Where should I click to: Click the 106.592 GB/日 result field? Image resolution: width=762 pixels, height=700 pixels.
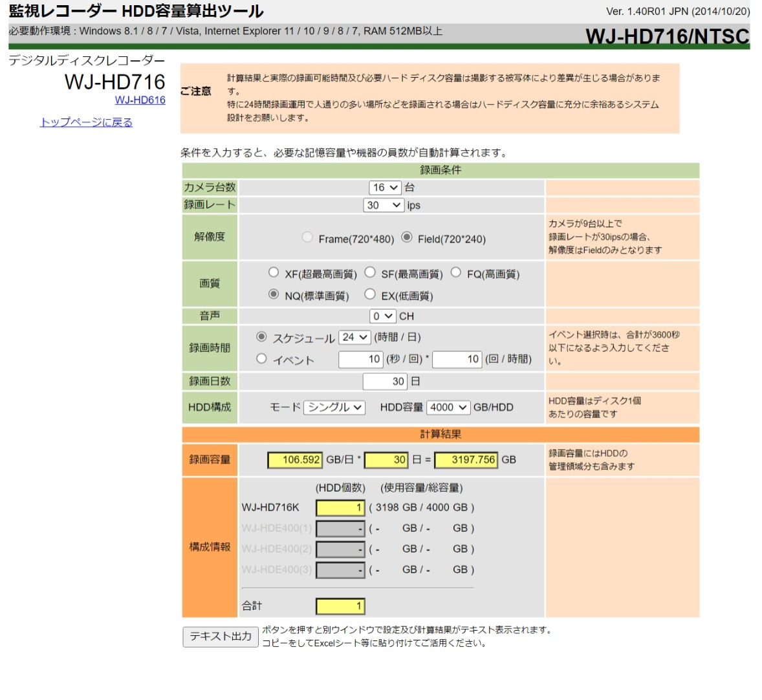coord(295,460)
